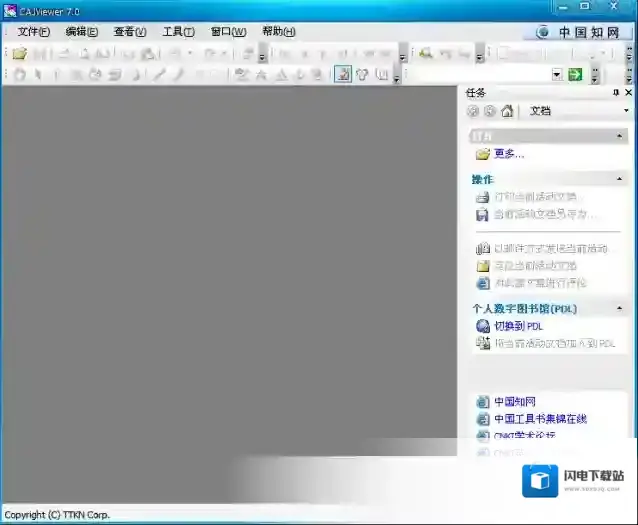Click the send-by-email action link
Image resolution: width=638 pixels, height=525 pixels.
(x=542, y=248)
